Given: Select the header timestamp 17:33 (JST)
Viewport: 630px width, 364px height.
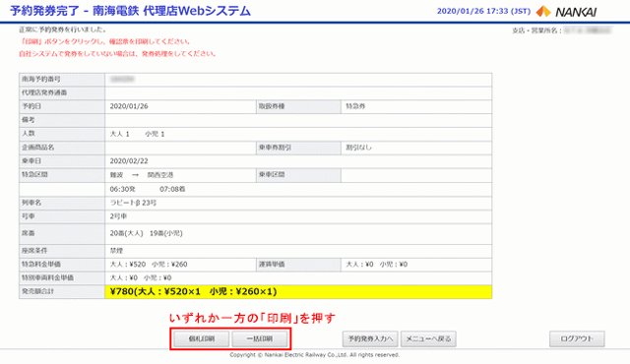Looking at the screenshot, I should [x=508, y=11].
